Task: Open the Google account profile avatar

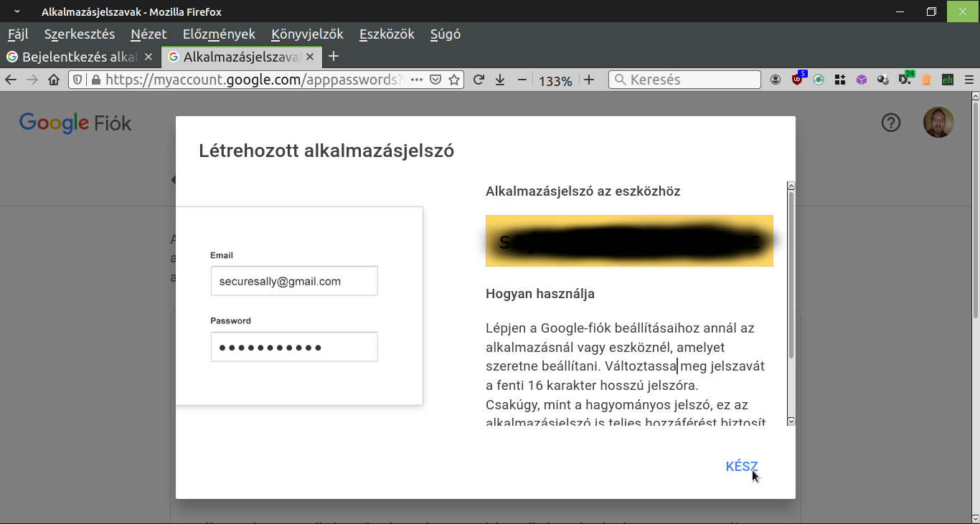Action: pos(938,123)
